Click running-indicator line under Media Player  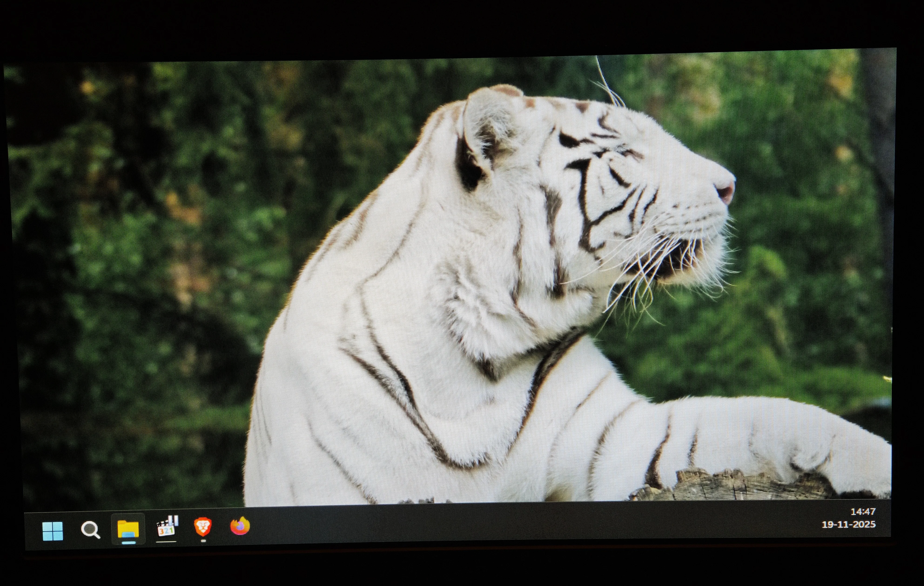[x=166, y=542]
